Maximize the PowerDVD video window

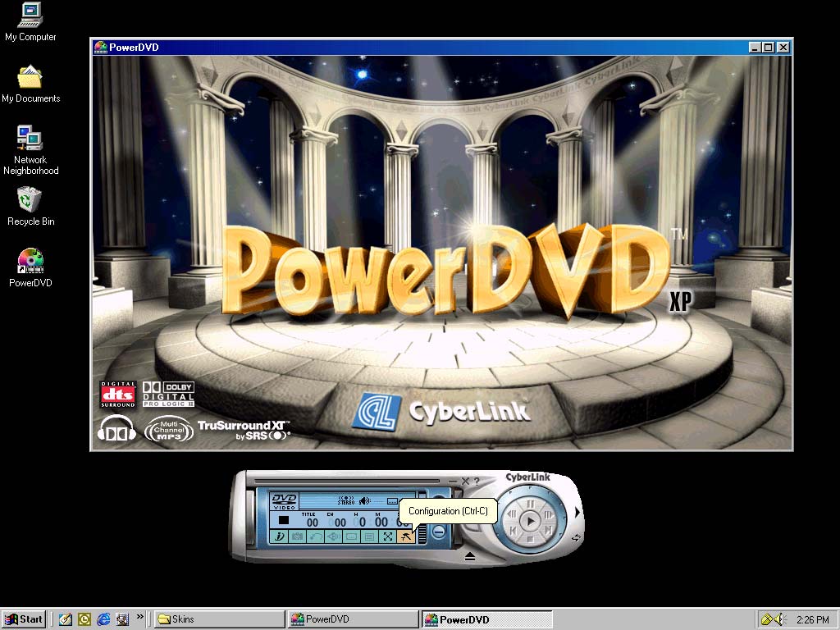(768, 47)
